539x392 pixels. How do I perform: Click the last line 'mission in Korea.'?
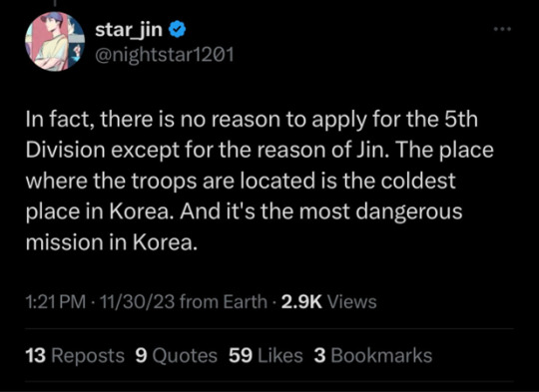(112, 242)
